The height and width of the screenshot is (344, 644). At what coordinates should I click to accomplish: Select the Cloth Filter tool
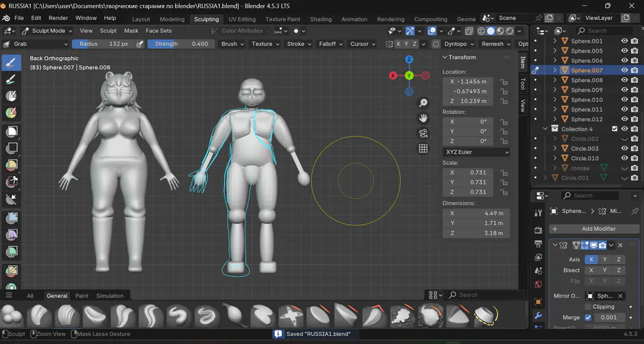pos(11,235)
